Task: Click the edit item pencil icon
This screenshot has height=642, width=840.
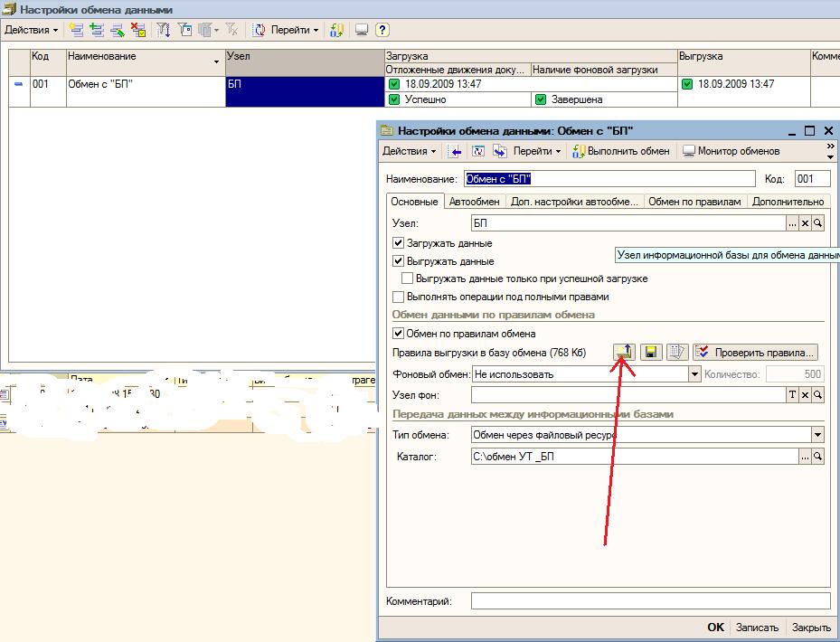Action: point(118,30)
